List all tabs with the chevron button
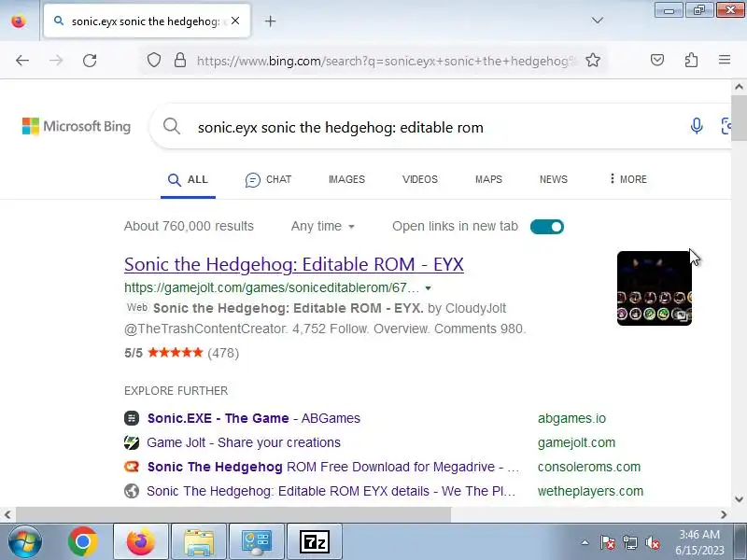The image size is (747, 560). click(597, 20)
